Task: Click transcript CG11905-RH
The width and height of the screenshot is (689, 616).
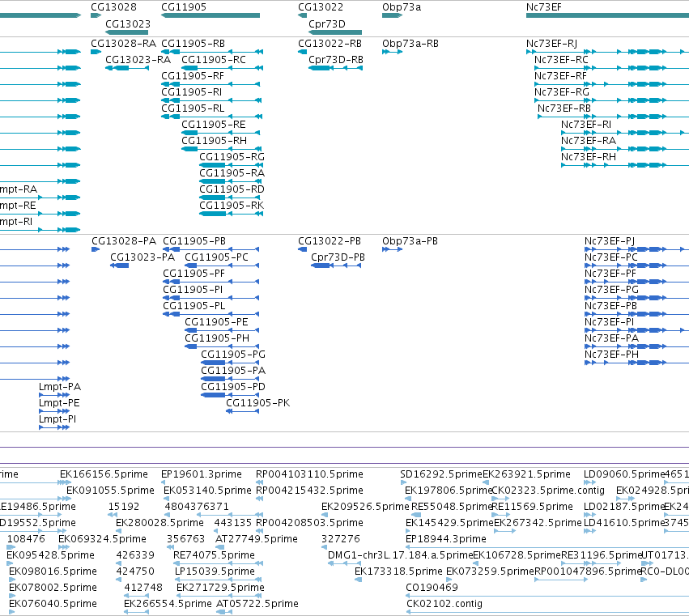Action: point(214,141)
